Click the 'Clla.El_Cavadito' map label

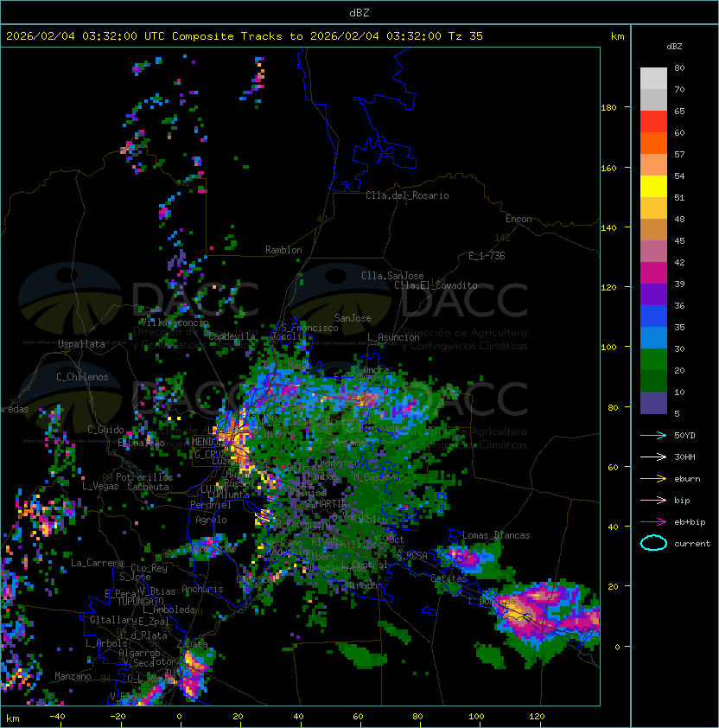(x=436, y=285)
